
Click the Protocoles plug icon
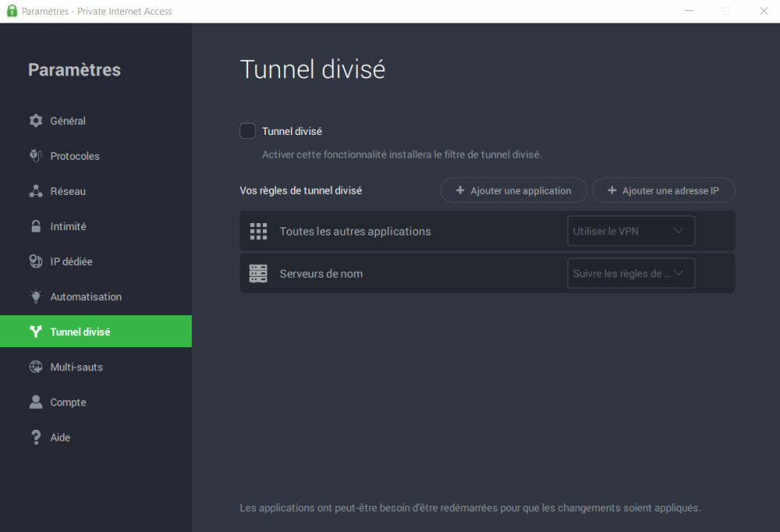pyautogui.click(x=36, y=156)
